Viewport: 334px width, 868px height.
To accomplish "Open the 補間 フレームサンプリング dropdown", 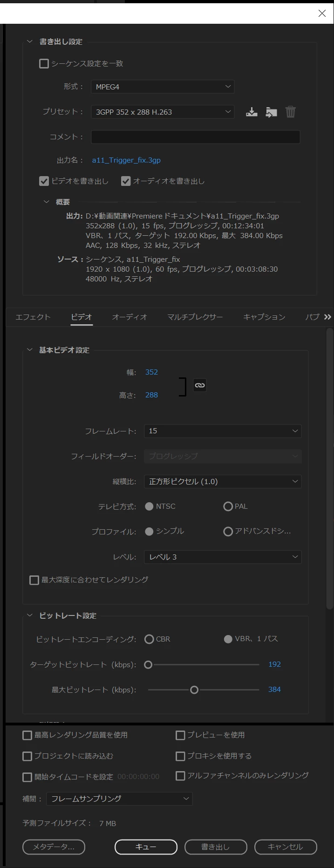I will [x=119, y=799].
